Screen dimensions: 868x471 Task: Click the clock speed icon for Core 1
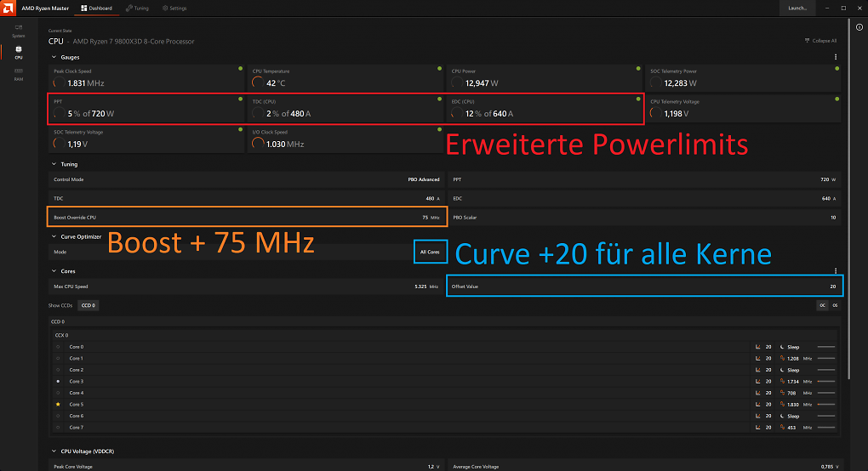click(782, 358)
